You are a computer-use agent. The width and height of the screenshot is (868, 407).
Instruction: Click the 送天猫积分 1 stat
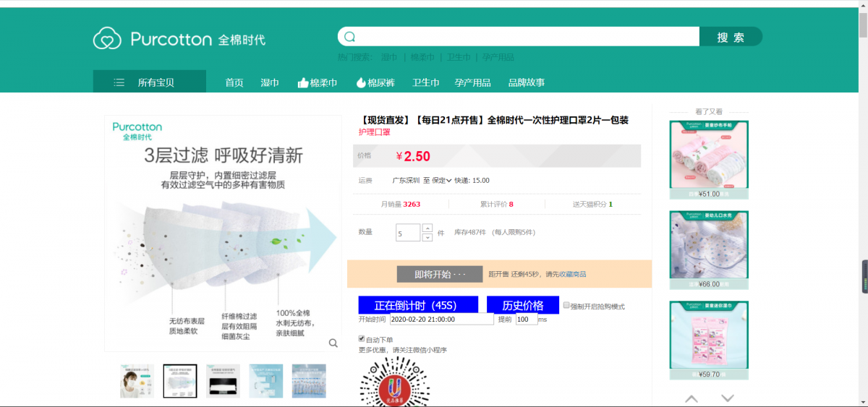tap(592, 205)
